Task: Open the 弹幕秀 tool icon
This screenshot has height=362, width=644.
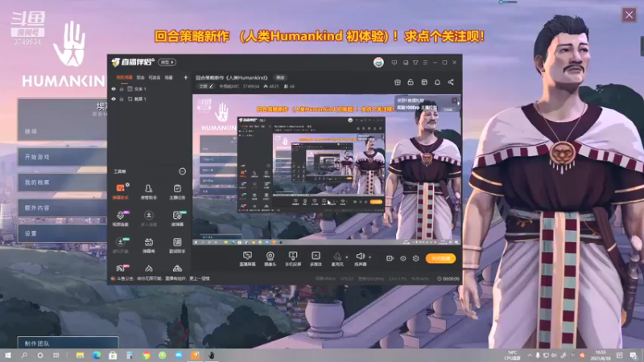Action: click(149, 245)
